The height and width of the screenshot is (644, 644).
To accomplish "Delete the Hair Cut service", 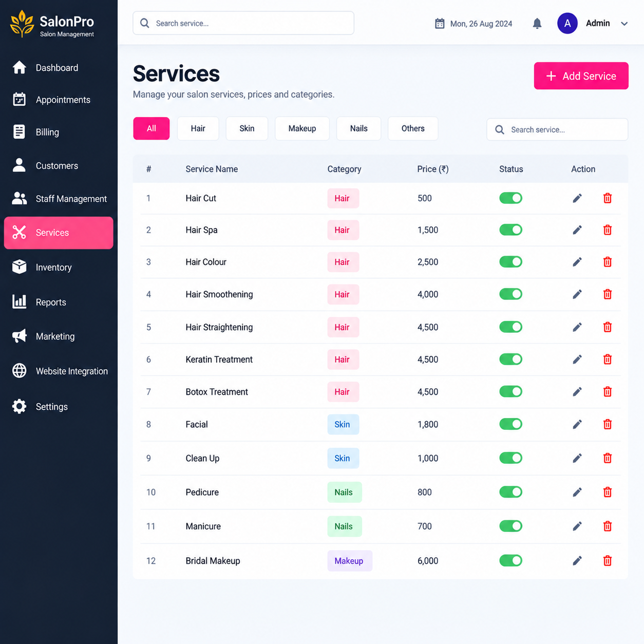I will coord(608,198).
